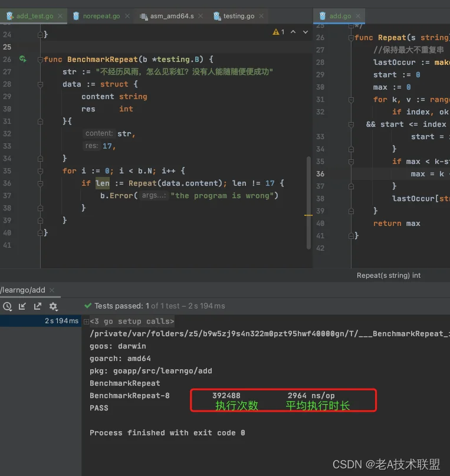450x476 pixels.
Task: Click the 'lastOccur' declaration at add.go line 28
Action: [394, 63]
